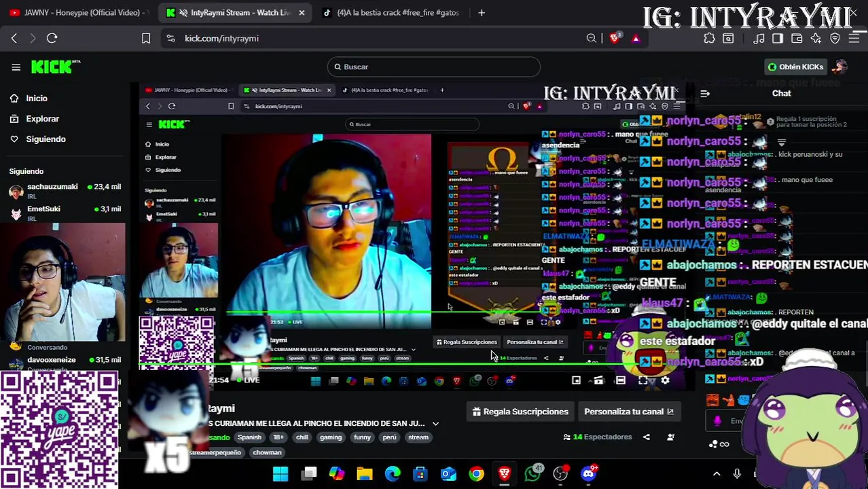Click the icon right of the share icon
The image size is (868, 489).
click(x=670, y=437)
